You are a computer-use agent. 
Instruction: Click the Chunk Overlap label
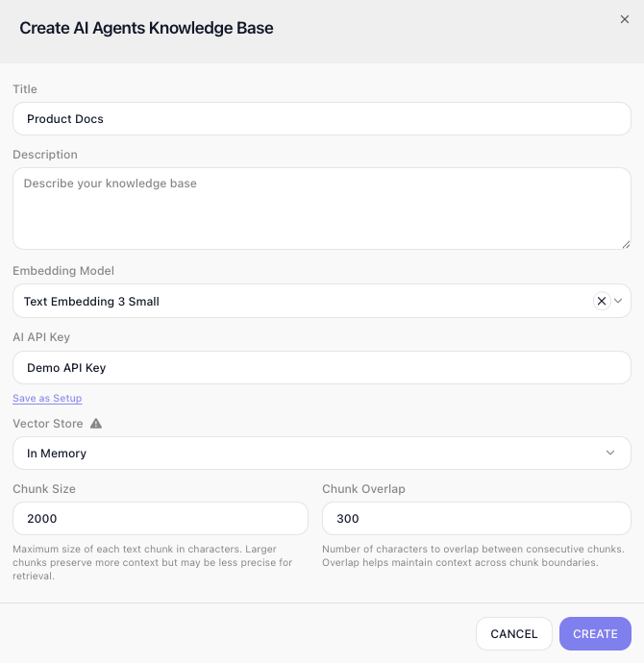click(x=363, y=489)
